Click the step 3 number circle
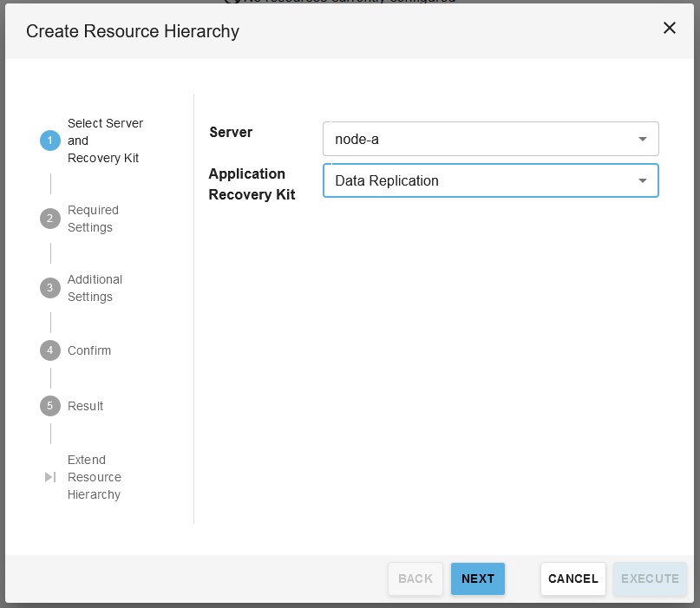Image resolution: width=700 pixels, height=608 pixels. [50, 288]
